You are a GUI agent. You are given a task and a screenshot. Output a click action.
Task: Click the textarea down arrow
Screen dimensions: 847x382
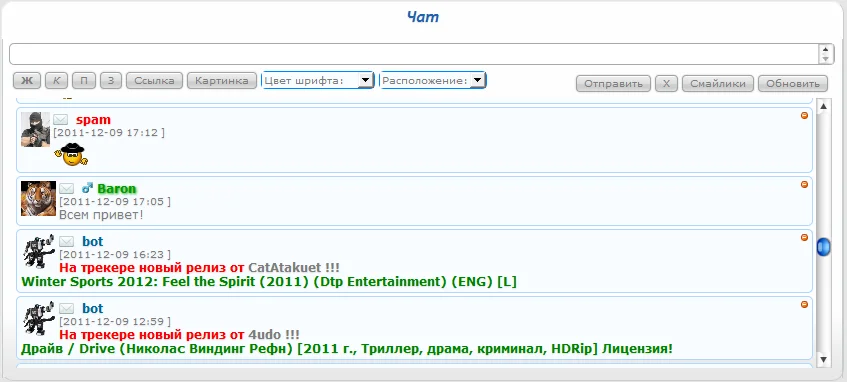[825, 58]
